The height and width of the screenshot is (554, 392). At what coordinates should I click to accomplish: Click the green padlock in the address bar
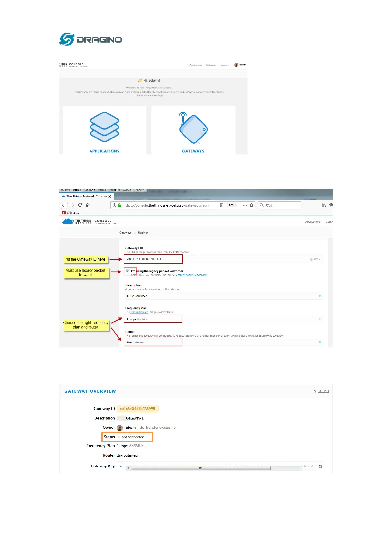click(119, 205)
